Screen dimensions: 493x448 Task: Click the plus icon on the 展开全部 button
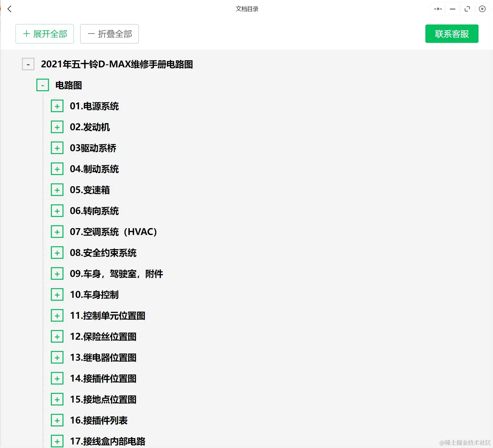click(x=26, y=34)
